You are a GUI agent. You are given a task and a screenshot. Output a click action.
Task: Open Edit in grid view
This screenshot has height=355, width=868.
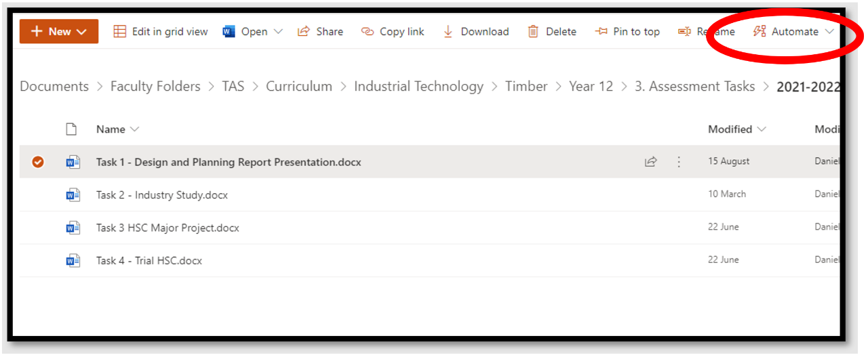pyautogui.click(x=161, y=31)
